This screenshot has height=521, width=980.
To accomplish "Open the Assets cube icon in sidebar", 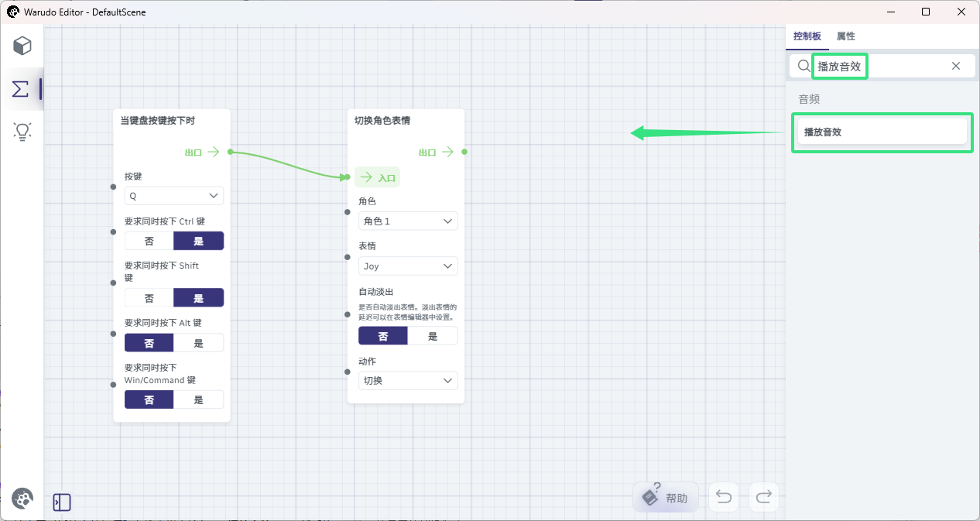I will tap(22, 46).
